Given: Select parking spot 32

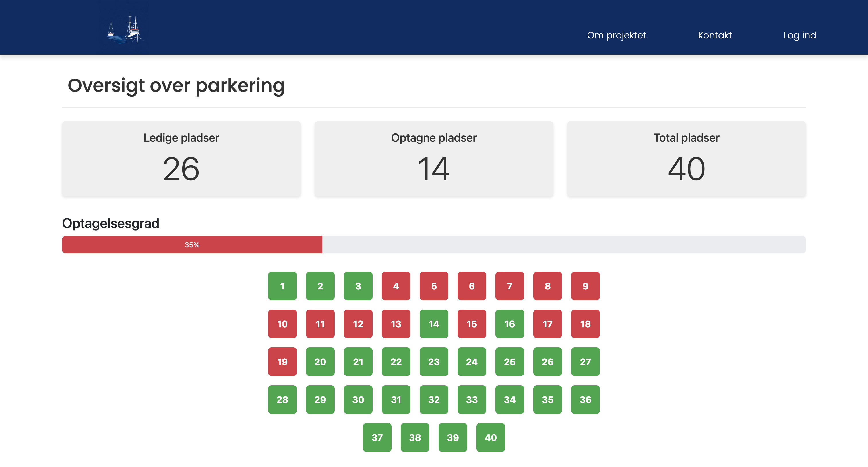Looking at the screenshot, I should click(x=434, y=399).
